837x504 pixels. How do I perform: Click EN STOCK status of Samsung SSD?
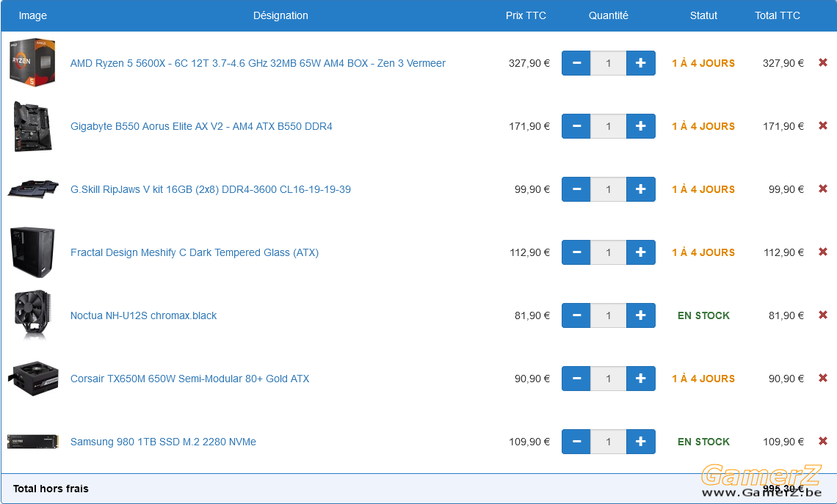click(703, 442)
